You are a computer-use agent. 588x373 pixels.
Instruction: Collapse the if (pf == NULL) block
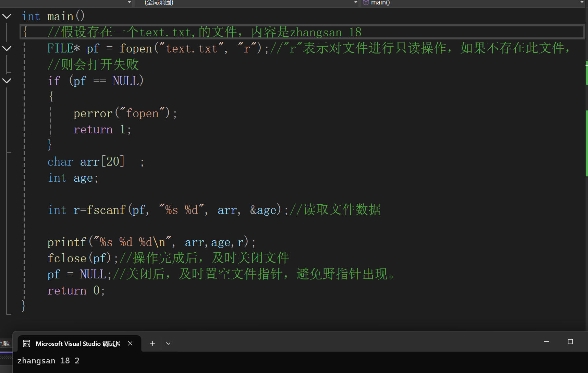(7, 81)
